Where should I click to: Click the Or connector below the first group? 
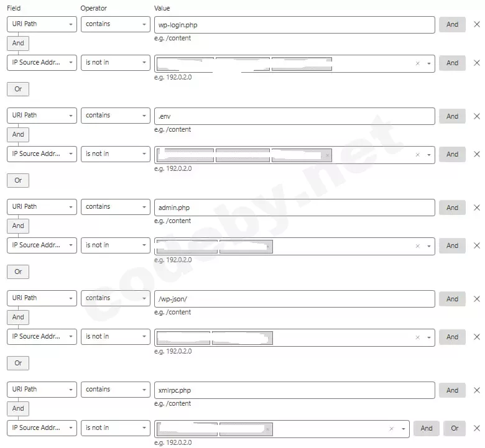pyautogui.click(x=18, y=89)
